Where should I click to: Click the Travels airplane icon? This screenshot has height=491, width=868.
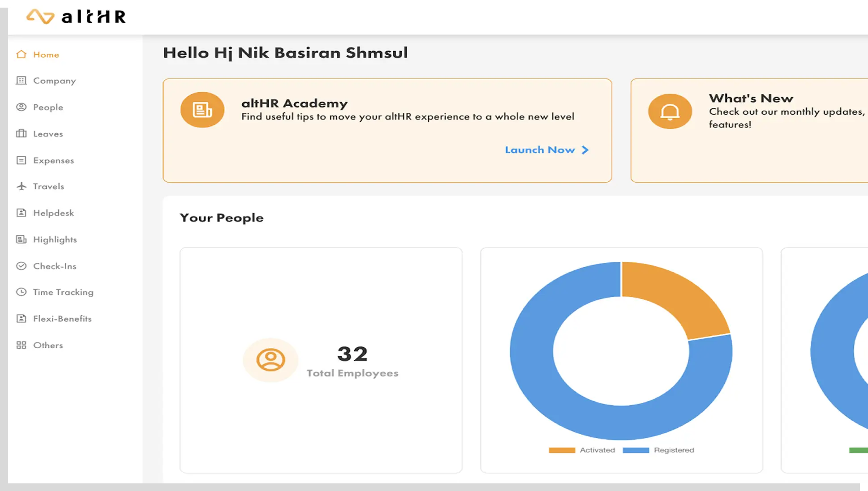pos(21,186)
